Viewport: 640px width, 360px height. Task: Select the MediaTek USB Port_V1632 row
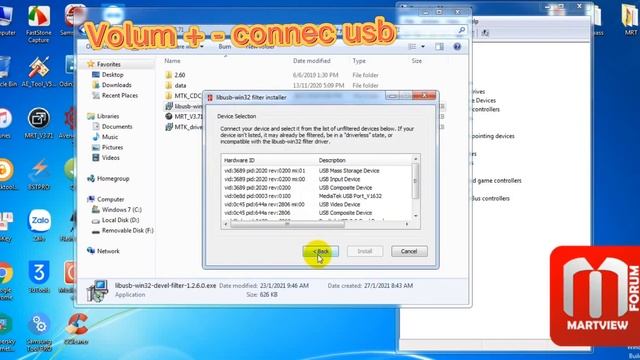[317, 196]
